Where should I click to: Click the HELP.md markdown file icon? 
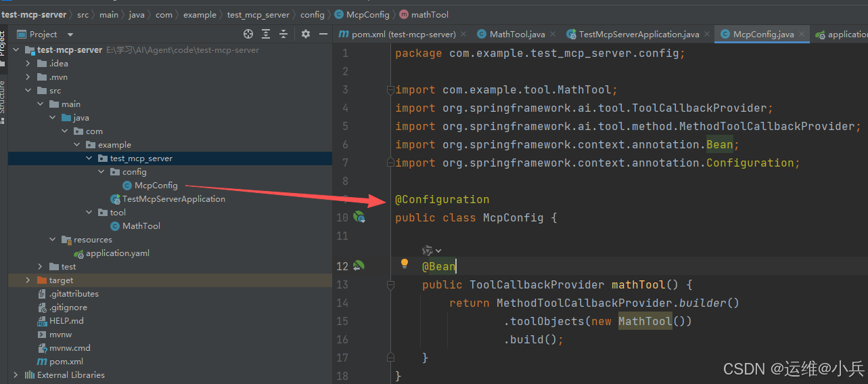click(x=43, y=321)
